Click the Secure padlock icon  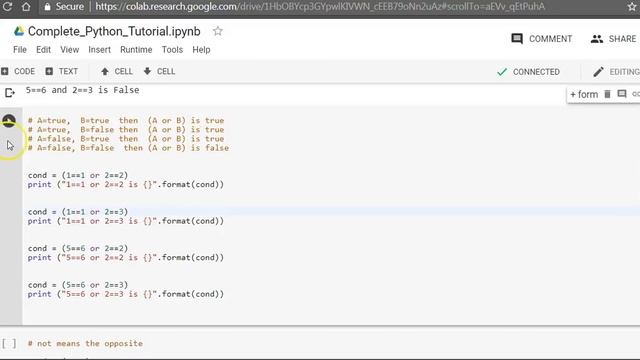[47, 7]
